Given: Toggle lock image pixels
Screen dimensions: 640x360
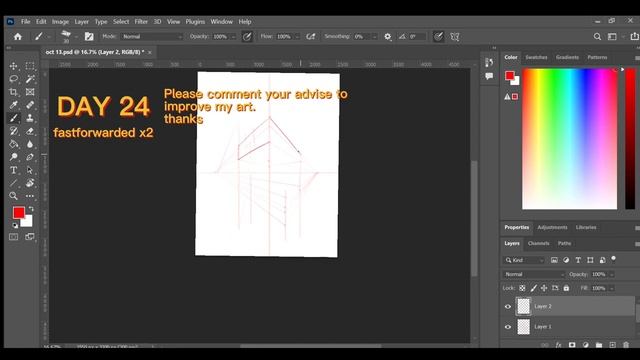Looking at the screenshot, I should 533,288.
